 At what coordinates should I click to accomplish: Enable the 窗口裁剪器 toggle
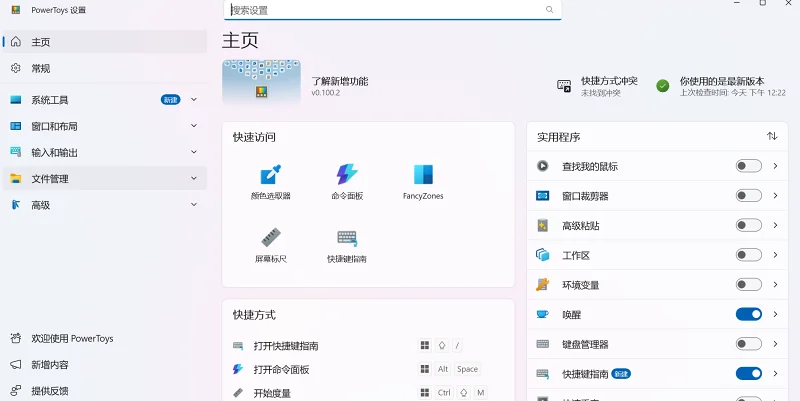(748, 195)
